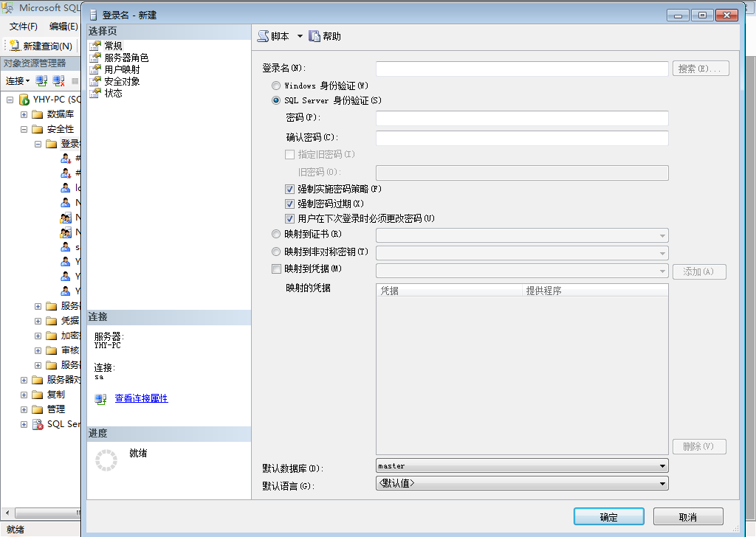The height and width of the screenshot is (537, 756).
Task: Collapse the 登录名 tree node
Action: (x=38, y=144)
